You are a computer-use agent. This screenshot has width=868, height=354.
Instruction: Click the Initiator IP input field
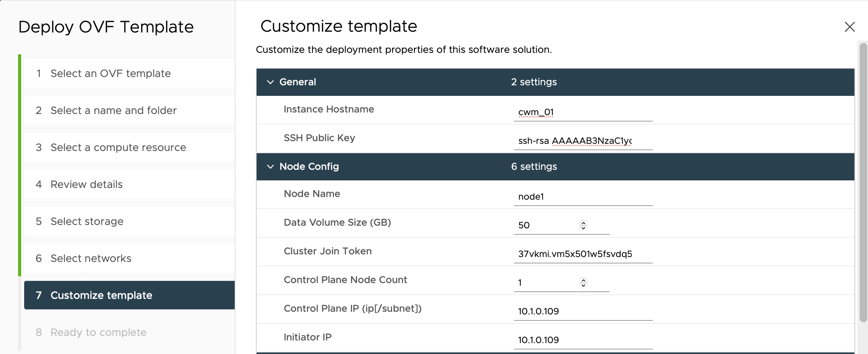(x=583, y=340)
